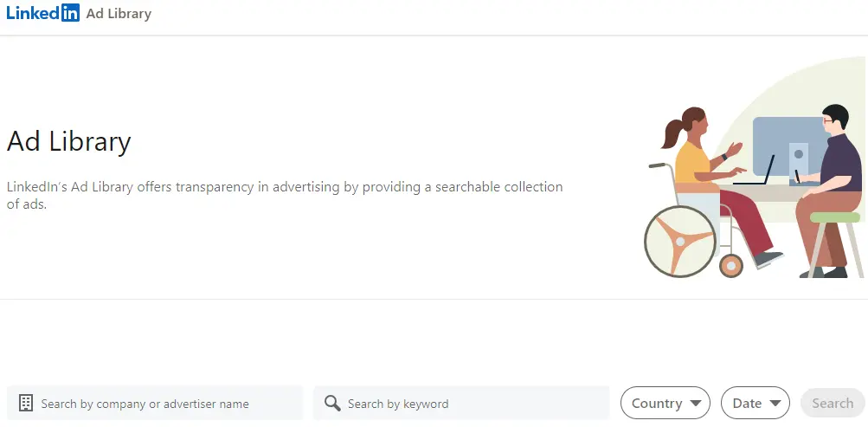Click the Country dropdown arrow
Screen dimensions: 868x427
click(x=697, y=404)
